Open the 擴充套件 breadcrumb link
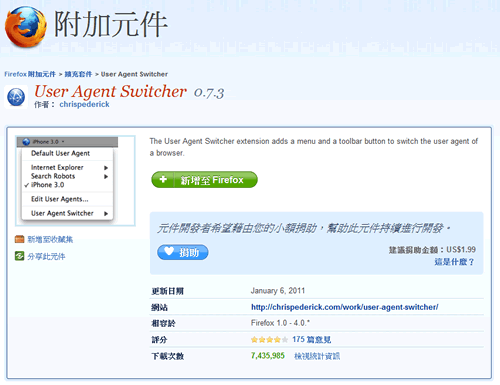500x385 pixels. [x=78, y=74]
